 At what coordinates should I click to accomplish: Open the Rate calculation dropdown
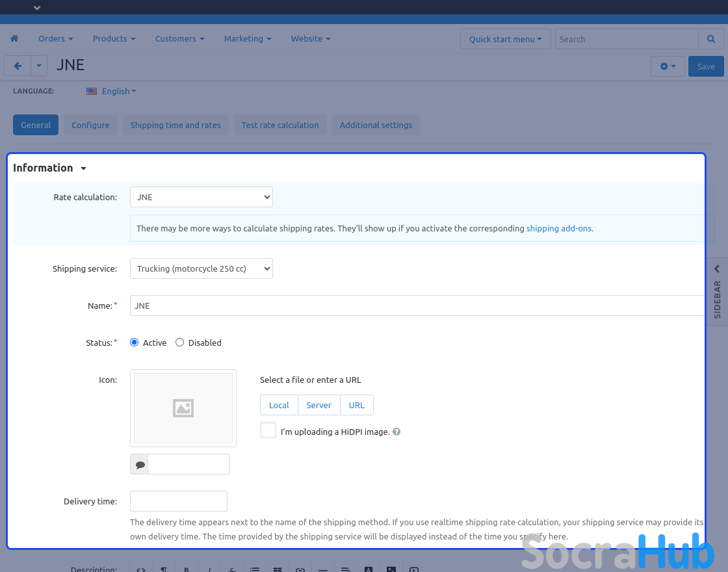(x=201, y=197)
